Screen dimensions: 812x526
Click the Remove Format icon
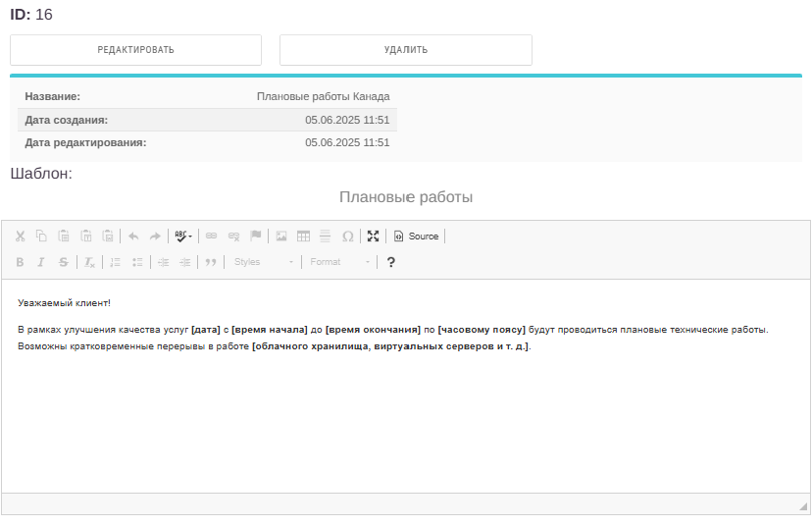[89, 262]
